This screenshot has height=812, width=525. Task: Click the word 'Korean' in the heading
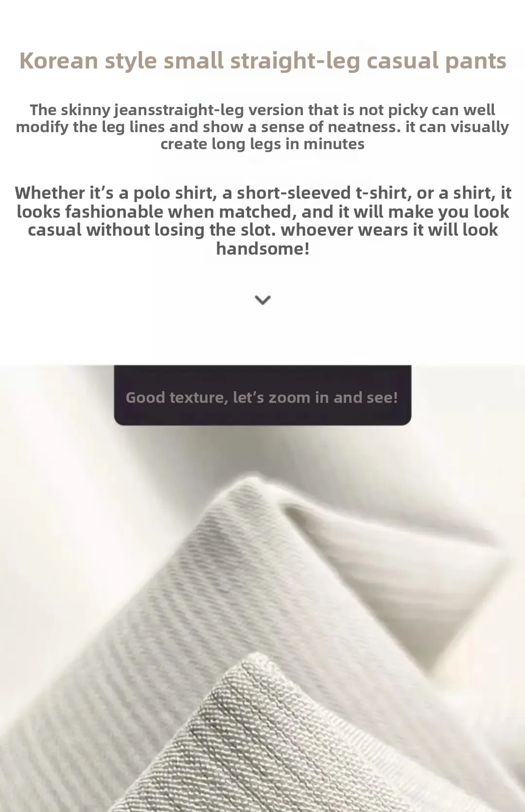[x=59, y=61]
